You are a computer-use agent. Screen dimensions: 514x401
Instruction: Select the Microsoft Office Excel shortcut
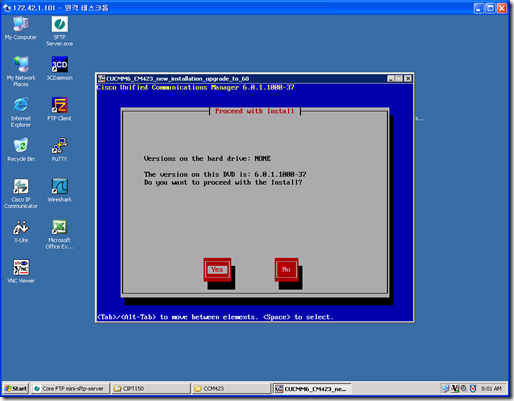click(x=59, y=235)
